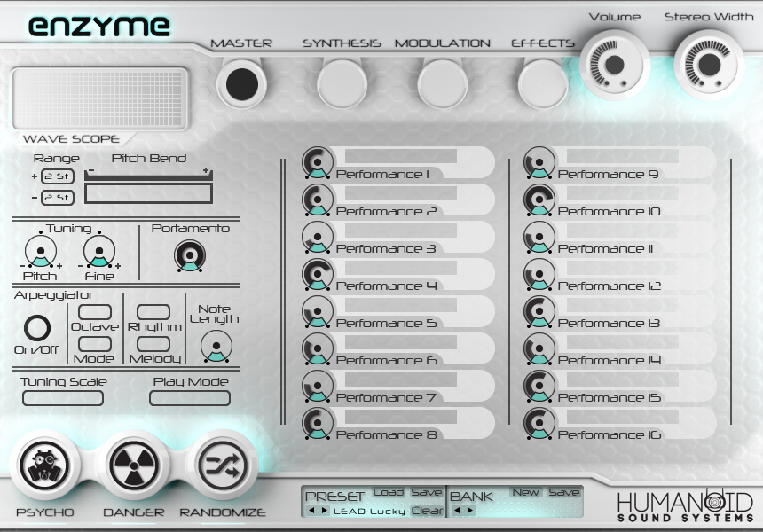The width and height of the screenshot is (763, 532).
Task: Click the Performance 14 knob
Action: (539, 348)
